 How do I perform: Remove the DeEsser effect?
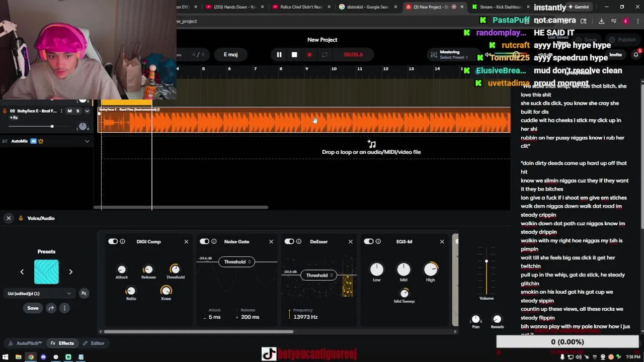coord(351,242)
